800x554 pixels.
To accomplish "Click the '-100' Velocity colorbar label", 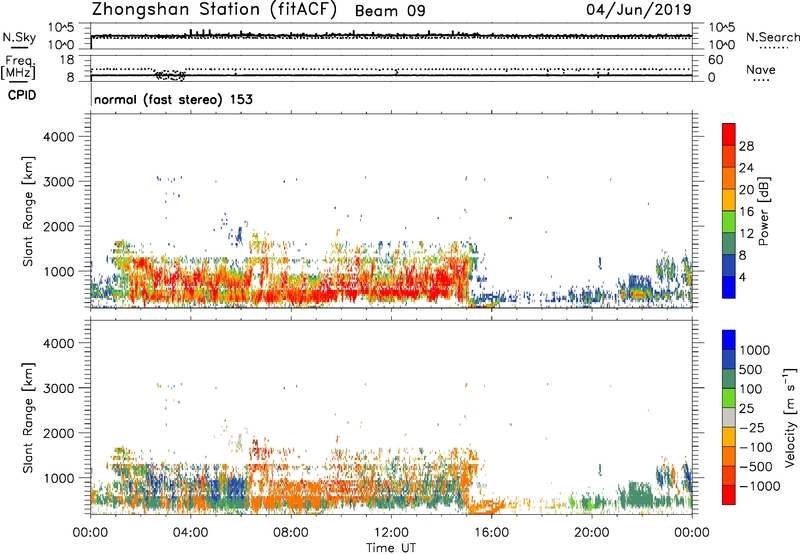I will 755,447.
